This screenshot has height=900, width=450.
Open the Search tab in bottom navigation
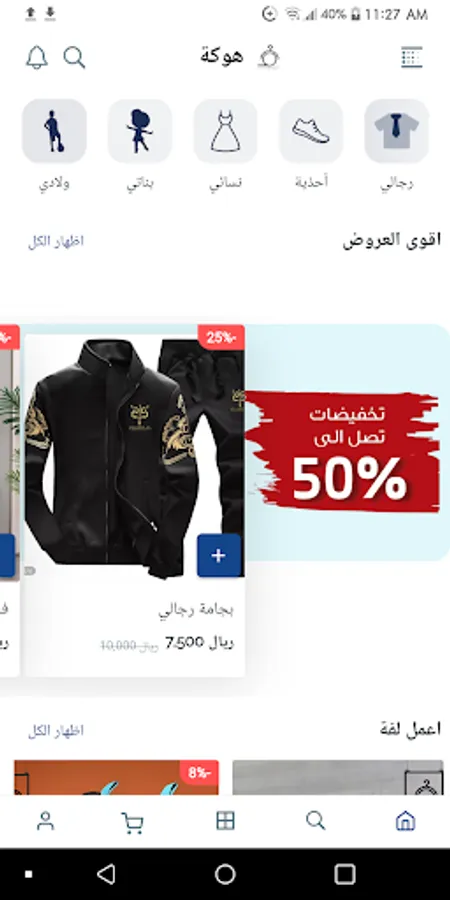(x=315, y=821)
